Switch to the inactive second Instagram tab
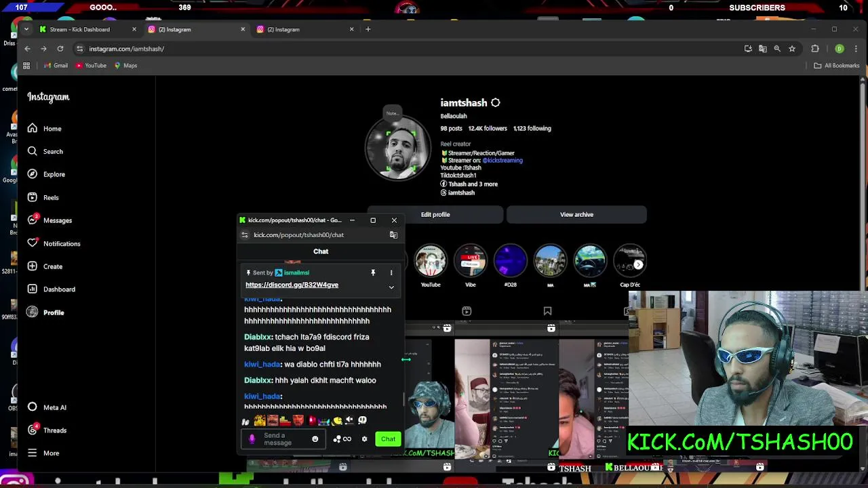The image size is (868, 488). pos(305,29)
